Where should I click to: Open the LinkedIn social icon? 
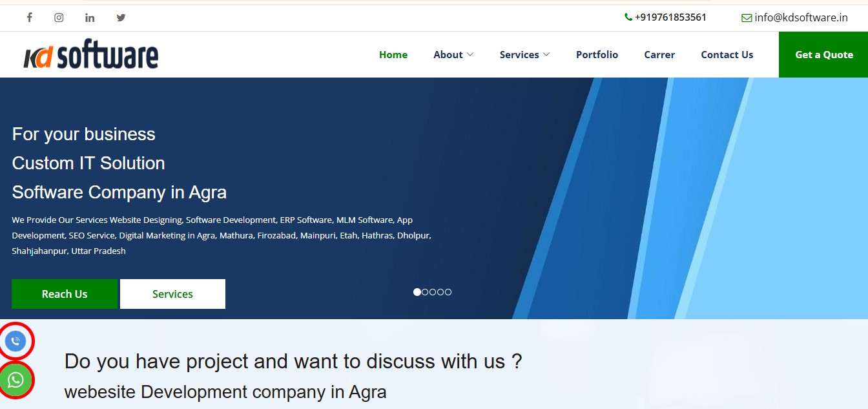(90, 17)
